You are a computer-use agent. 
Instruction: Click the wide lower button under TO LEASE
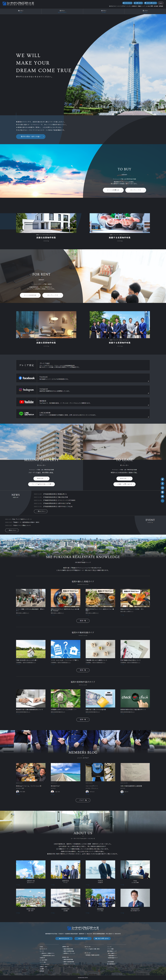[x=124, y=484]
